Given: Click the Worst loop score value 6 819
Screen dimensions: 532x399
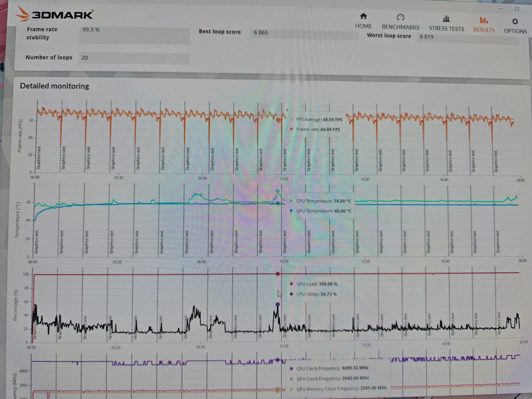Looking at the screenshot, I should click(x=427, y=37).
